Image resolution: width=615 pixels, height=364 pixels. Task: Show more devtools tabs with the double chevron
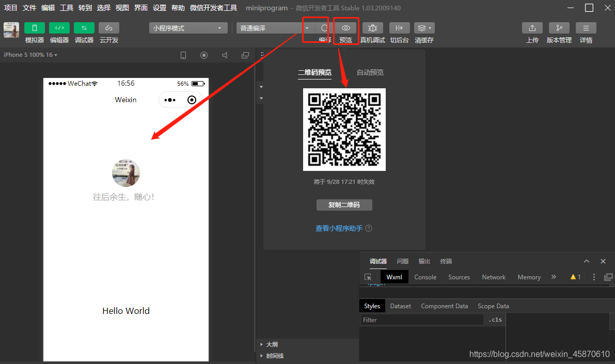[x=554, y=277]
